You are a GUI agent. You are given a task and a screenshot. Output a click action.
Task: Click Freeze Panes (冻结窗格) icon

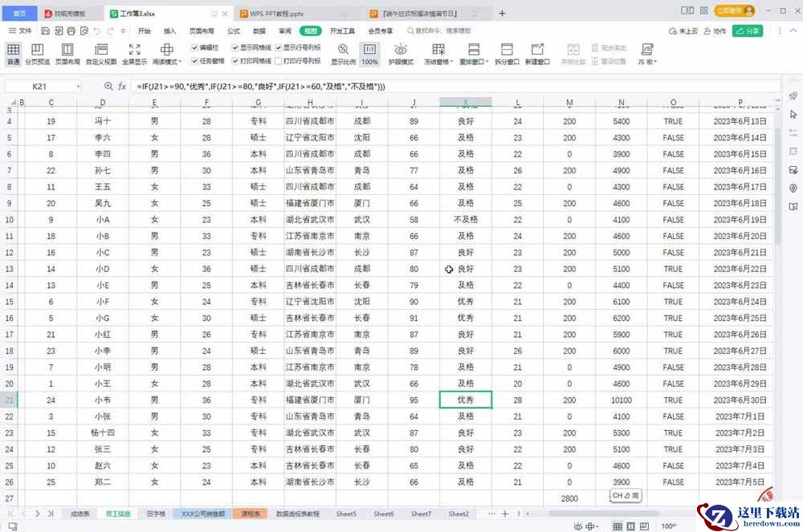438,50
